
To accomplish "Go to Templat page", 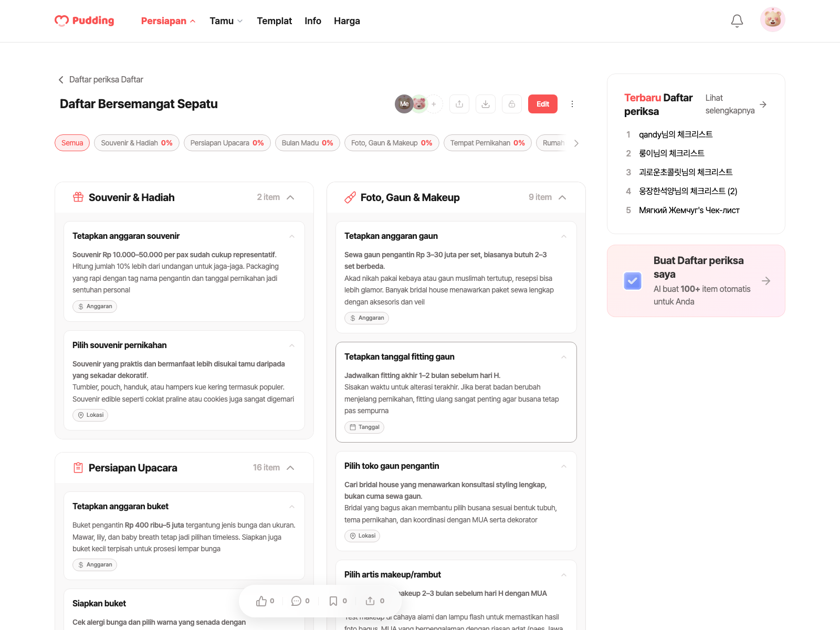I will (x=275, y=21).
